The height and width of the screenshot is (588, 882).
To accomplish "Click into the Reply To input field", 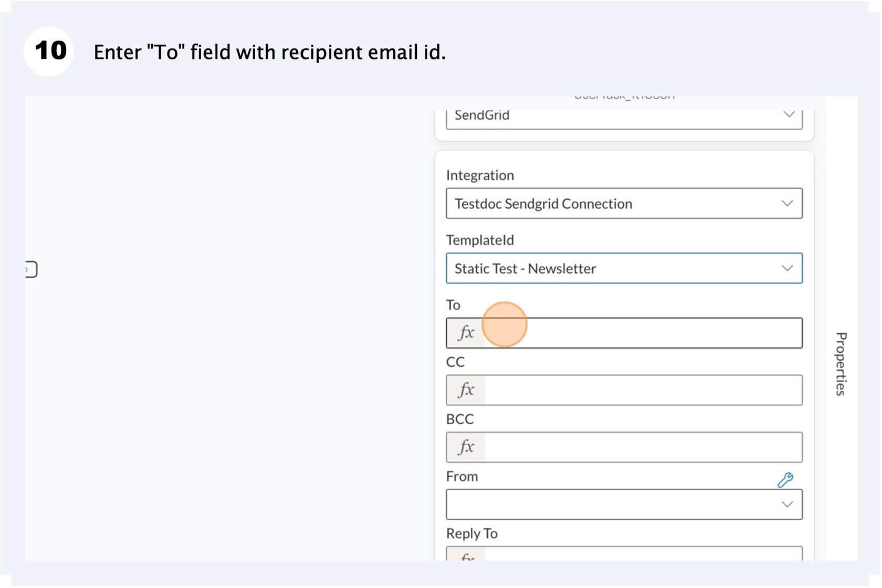I will [x=643, y=554].
